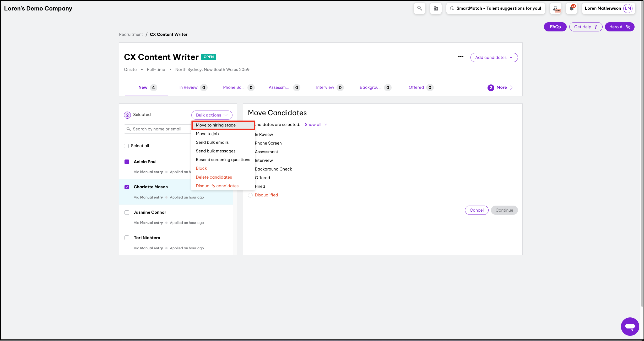Switch to the In Review tab

(x=188, y=87)
